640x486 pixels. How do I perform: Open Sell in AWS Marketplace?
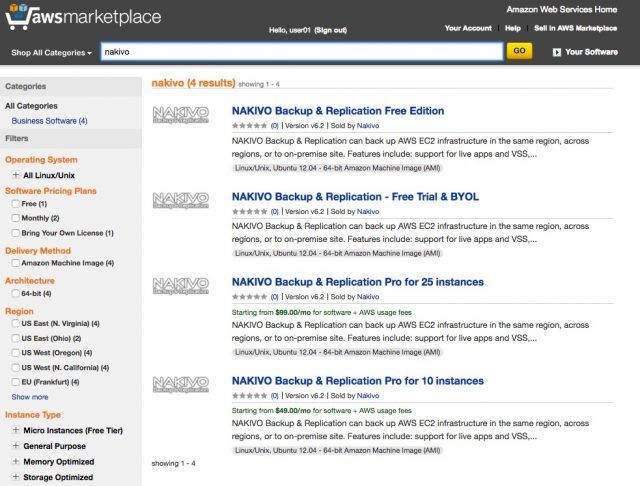576,28
